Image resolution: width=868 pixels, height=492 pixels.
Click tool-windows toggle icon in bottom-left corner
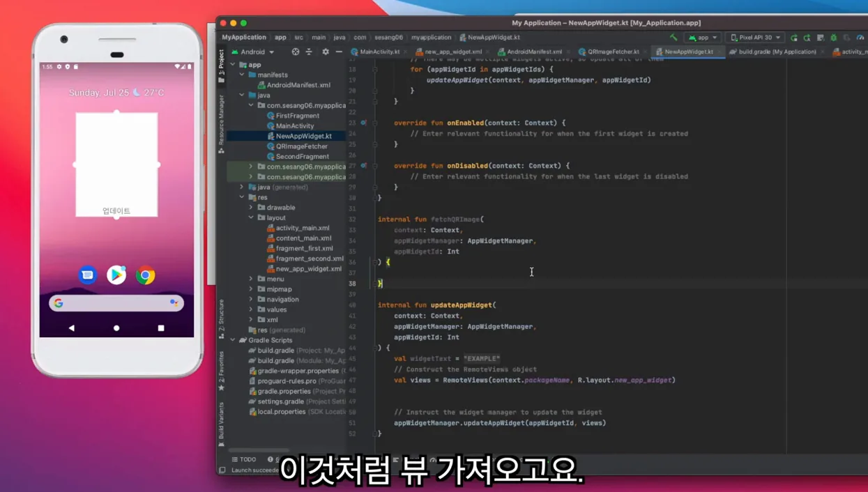[x=222, y=470]
